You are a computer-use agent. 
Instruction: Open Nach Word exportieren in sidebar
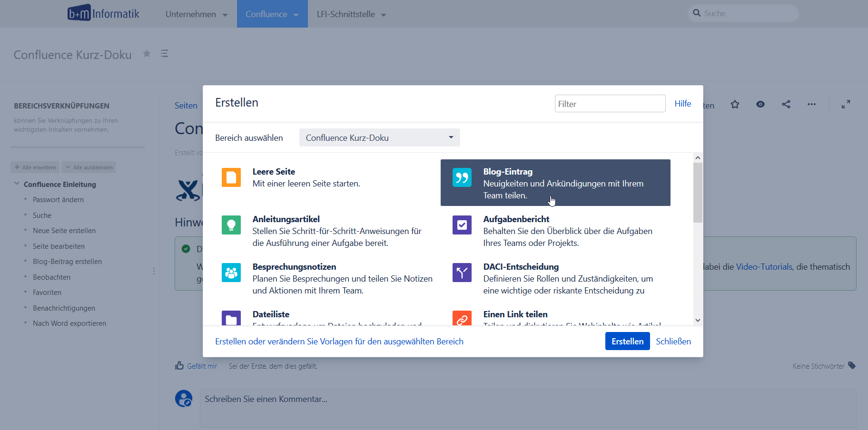click(69, 323)
